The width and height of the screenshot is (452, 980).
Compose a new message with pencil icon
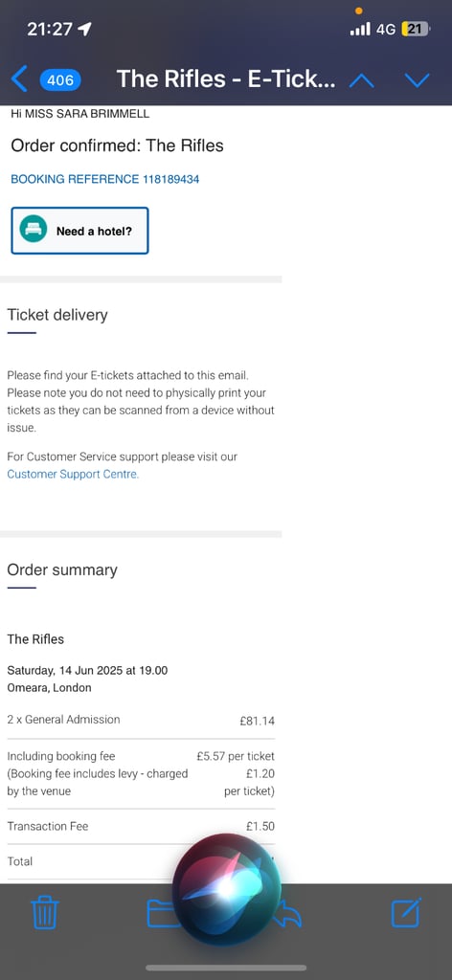click(406, 912)
